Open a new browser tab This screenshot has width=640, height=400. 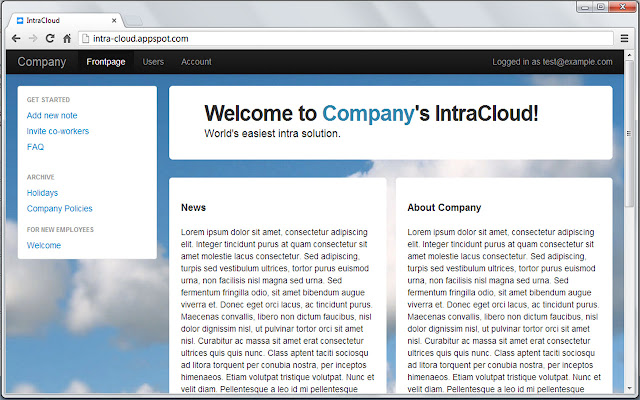(133, 20)
